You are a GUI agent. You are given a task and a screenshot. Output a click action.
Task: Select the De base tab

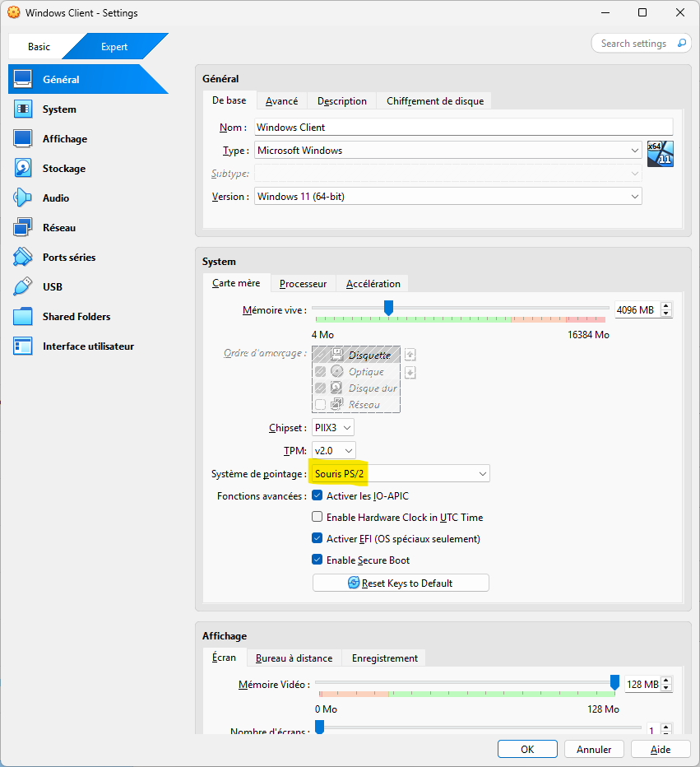point(229,100)
